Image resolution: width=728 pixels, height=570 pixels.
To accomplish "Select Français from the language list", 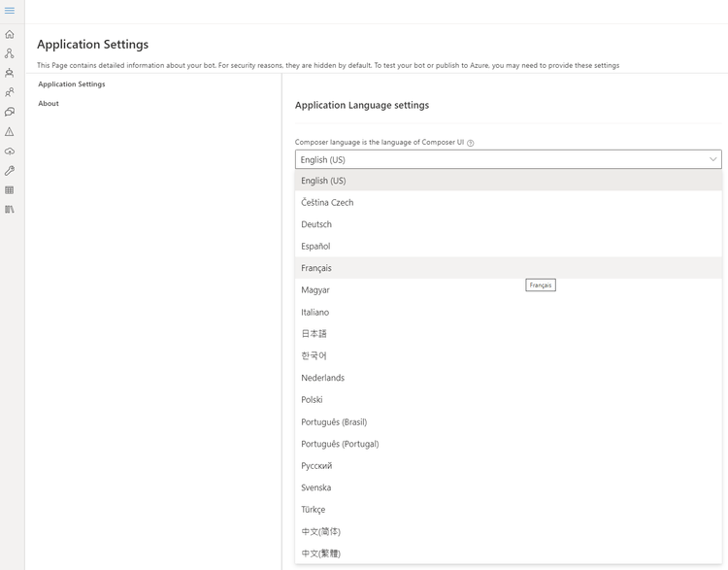I will [316, 268].
